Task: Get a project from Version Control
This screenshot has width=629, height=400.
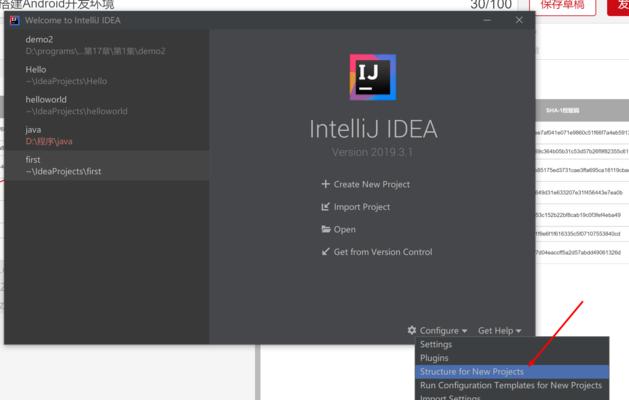Action: click(383, 252)
